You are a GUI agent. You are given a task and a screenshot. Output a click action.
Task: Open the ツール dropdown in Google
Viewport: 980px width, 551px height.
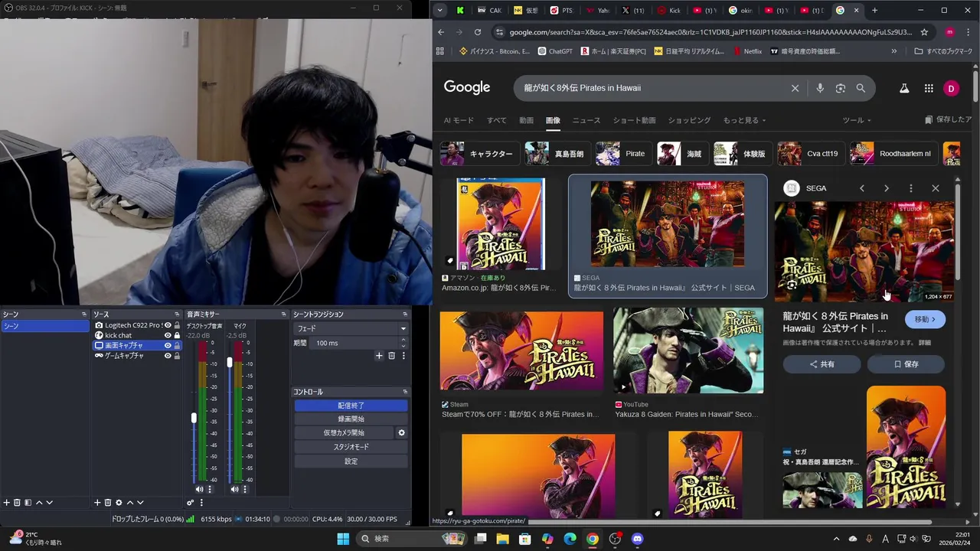coord(857,120)
